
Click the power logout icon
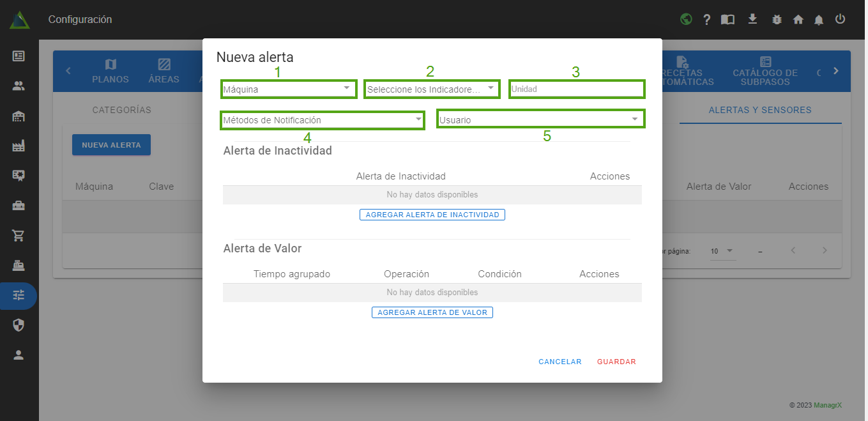pyautogui.click(x=841, y=19)
